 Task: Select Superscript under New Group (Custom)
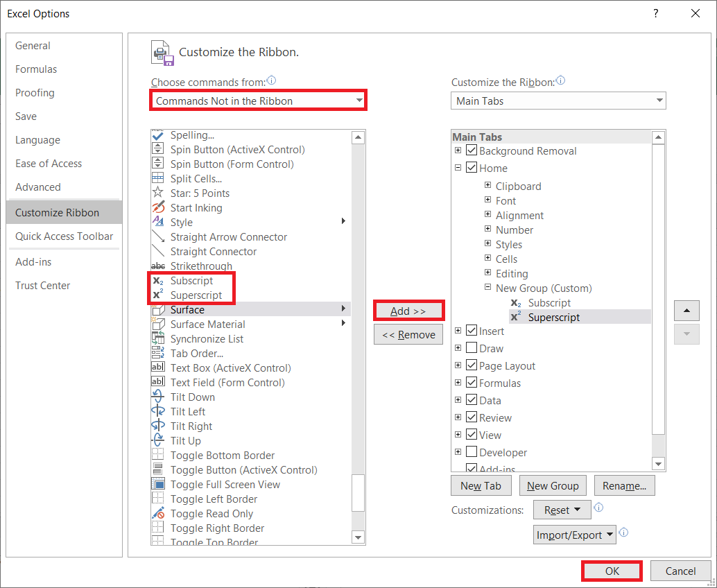580,318
